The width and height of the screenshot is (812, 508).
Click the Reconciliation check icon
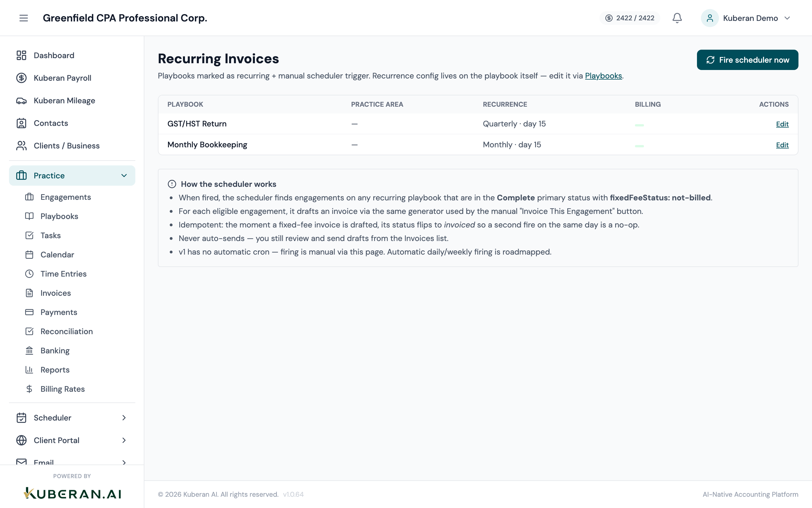(29, 331)
